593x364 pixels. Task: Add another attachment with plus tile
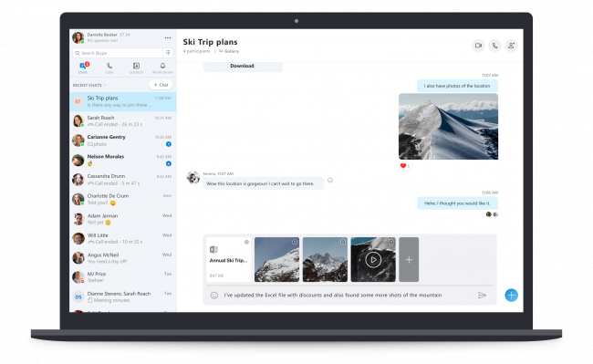coord(409,260)
